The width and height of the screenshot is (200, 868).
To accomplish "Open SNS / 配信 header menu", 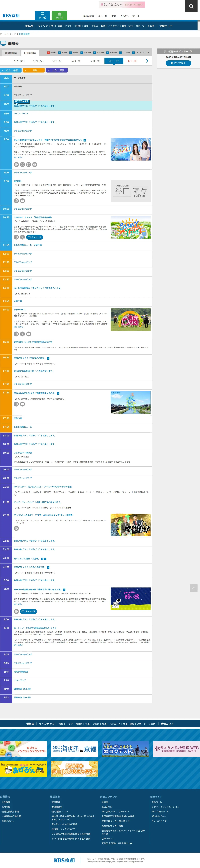I will [89, 16].
